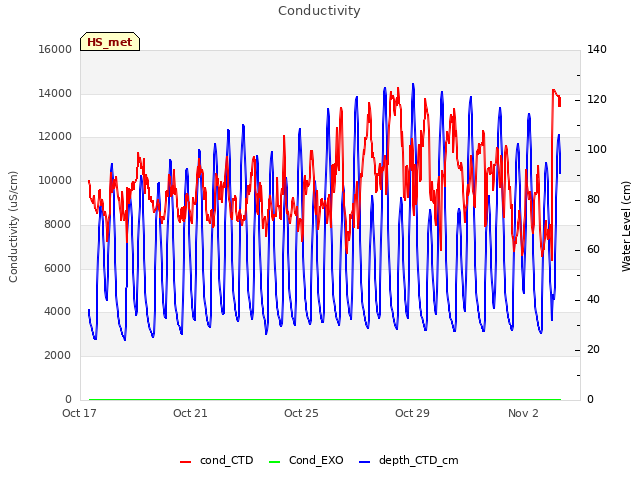Click the 4000 left axis value
Viewport: 640px width, 480px height.
point(58,311)
